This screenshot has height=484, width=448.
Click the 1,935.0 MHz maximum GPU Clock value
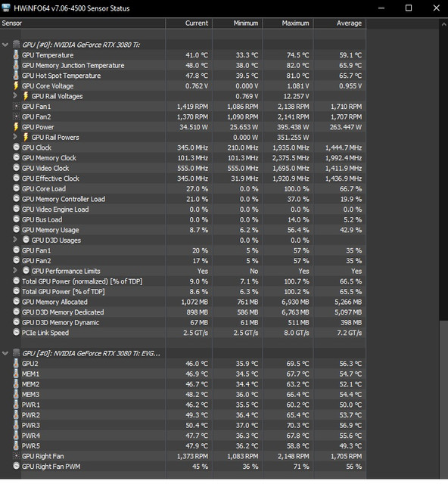click(291, 147)
